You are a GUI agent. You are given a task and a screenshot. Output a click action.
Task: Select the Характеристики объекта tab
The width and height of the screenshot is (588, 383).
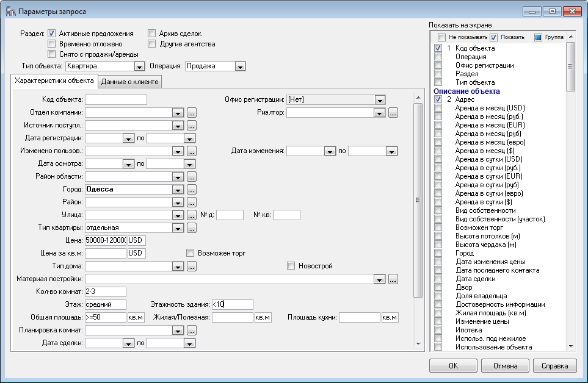coord(54,81)
